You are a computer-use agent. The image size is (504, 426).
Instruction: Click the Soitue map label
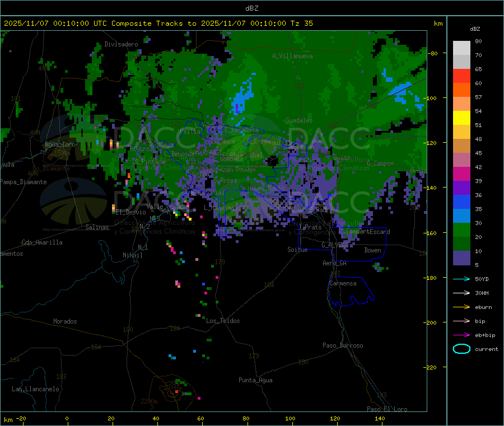tap(297, 250)
